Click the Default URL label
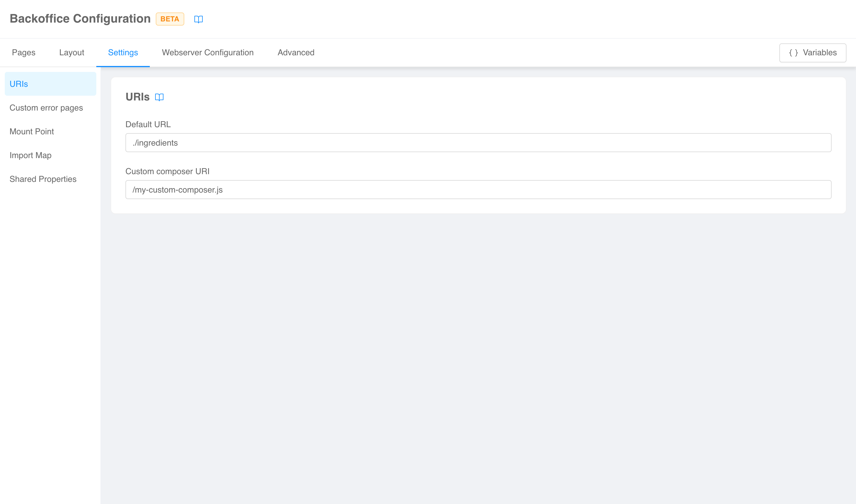Image resolution: width=856 pixels, height=504 pixels. pyautogui.click(x=148, y=124)
